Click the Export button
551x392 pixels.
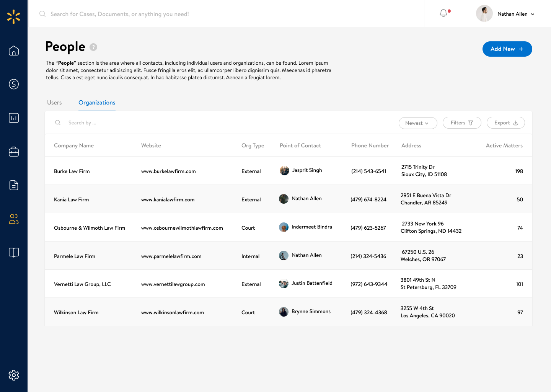(x=505, y=123)
